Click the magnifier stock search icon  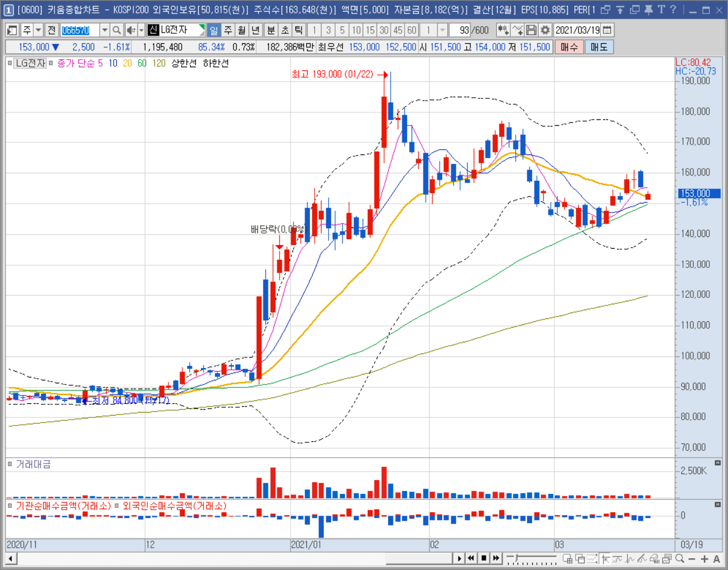(x=116, y=30)
